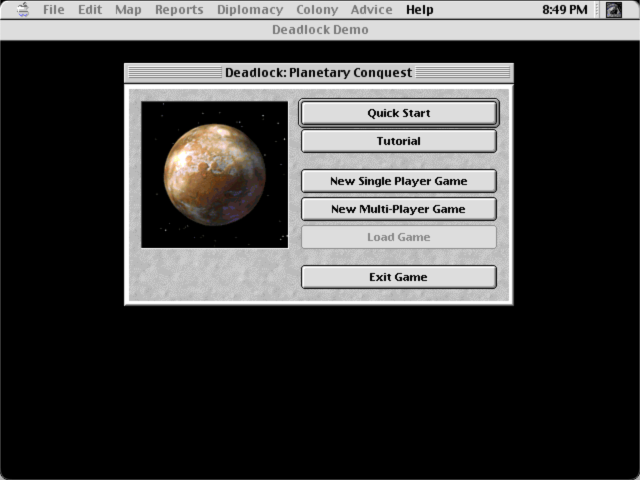Open the Advice menu

coord(371,9)
